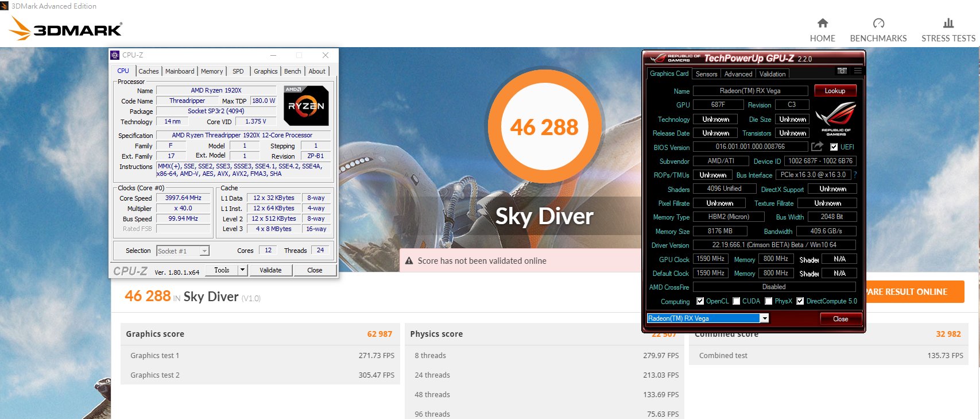The image size is (980, 419).
Task: Toggle the UEFI checkbox
Action: (x=834, y=147)
